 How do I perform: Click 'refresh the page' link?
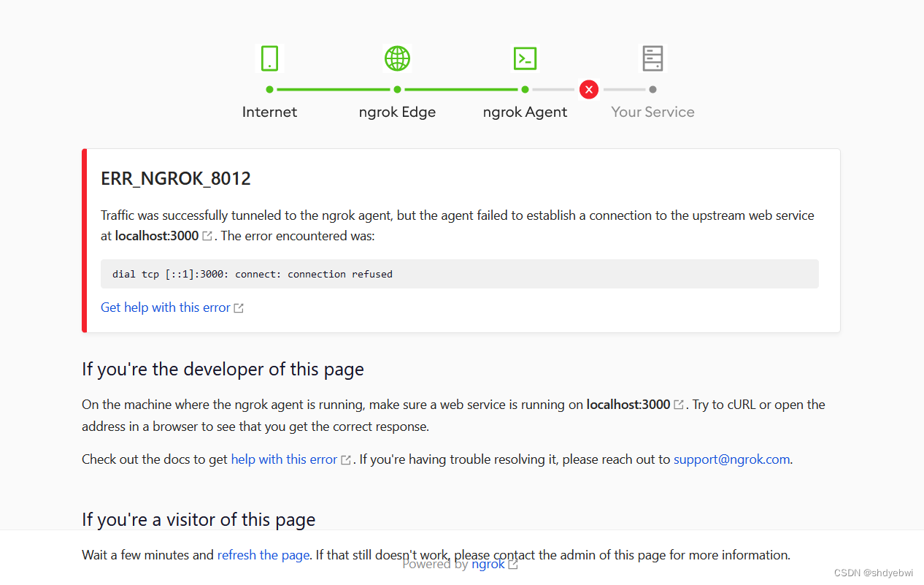[263, 555]
